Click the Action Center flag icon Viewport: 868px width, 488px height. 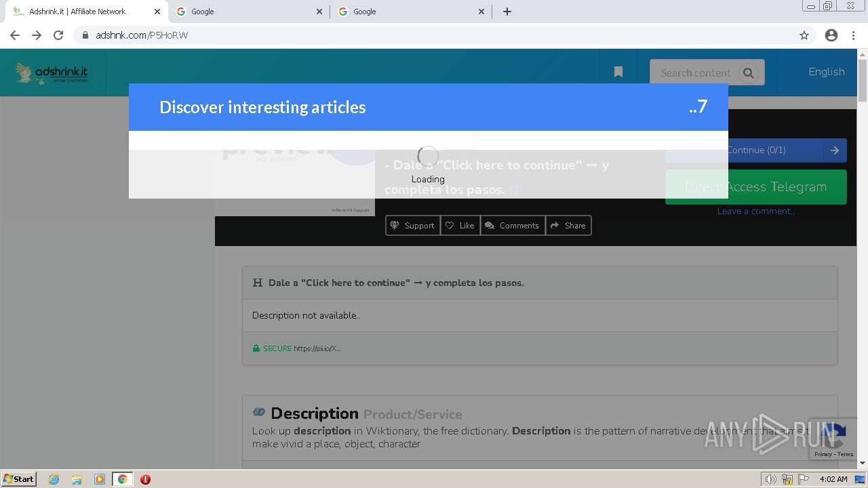click(x=804, y=479)
